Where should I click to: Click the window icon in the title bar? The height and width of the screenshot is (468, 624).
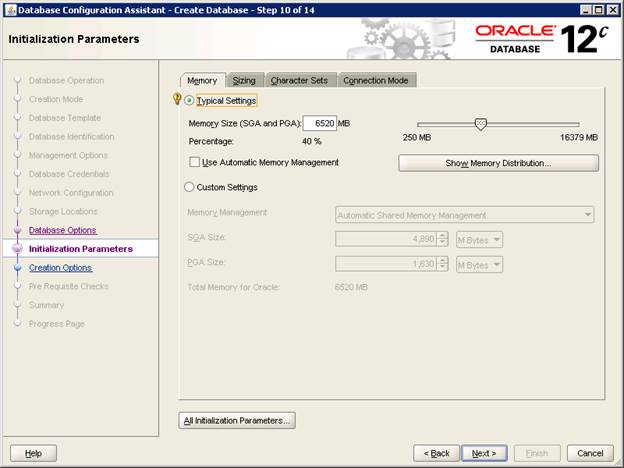(9, 9)
